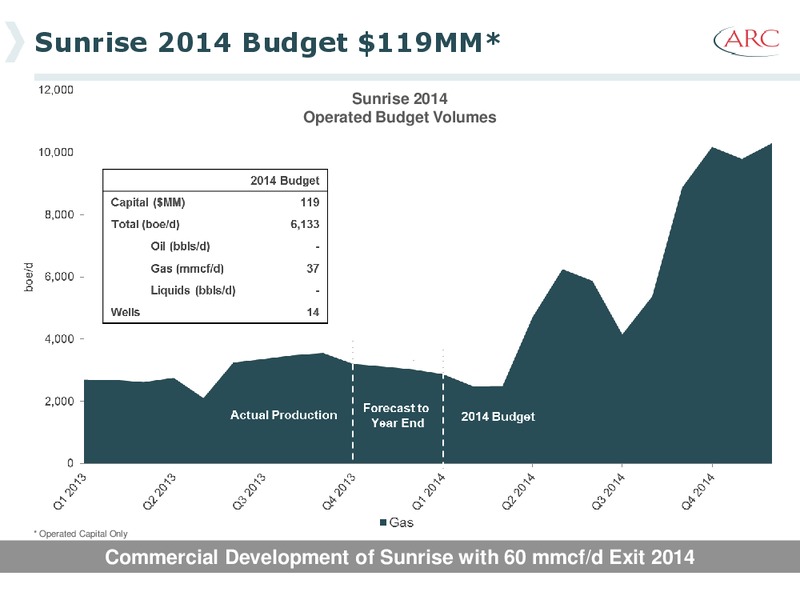Image resolution: width=800 pixels, height=600 pixels.
Task: Click the 'Q2 2013' x-axis label
Action: point(159,491)
